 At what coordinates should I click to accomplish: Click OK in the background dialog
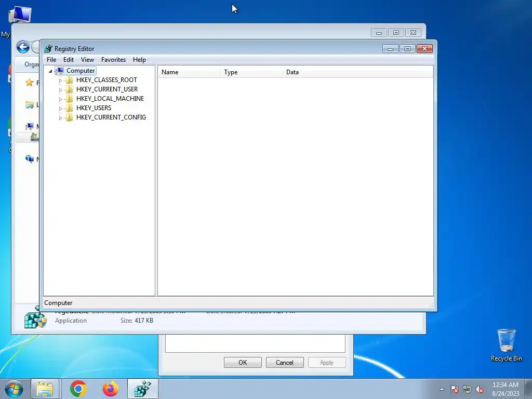(x=243, y=362)
